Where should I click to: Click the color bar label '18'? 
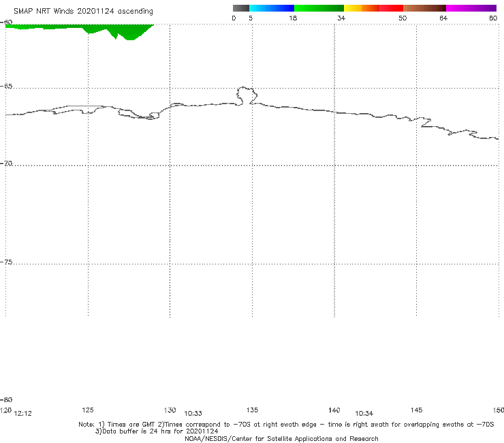click(293, 18)
